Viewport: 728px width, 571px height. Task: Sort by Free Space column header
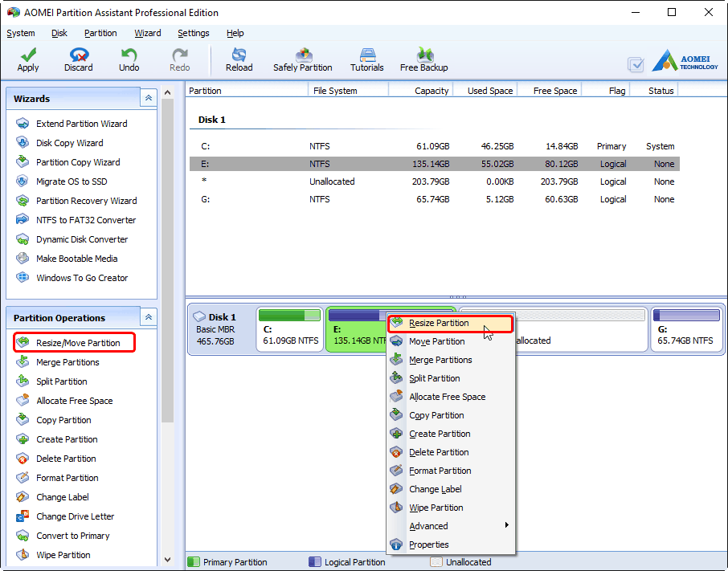click(550, 91)
